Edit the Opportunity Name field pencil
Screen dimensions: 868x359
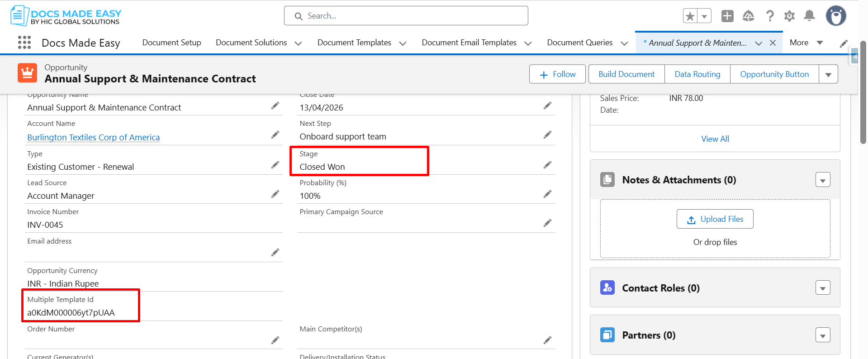[275, 105]
